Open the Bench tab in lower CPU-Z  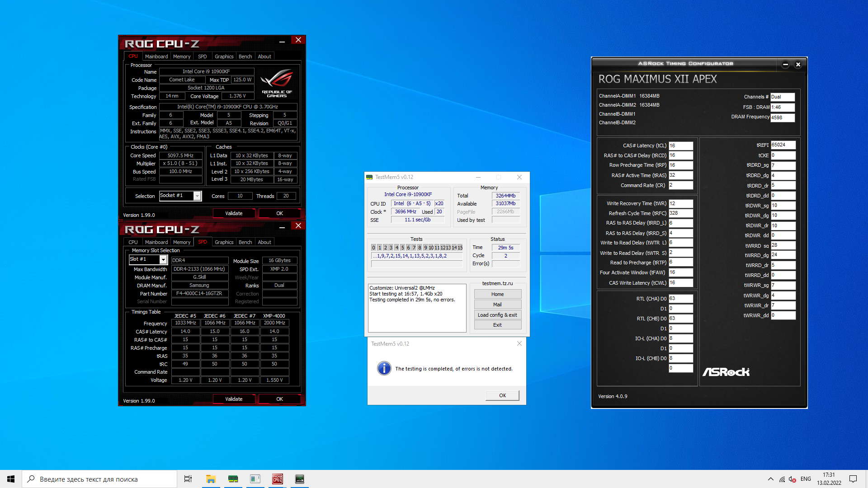click(x=245, y=242)
